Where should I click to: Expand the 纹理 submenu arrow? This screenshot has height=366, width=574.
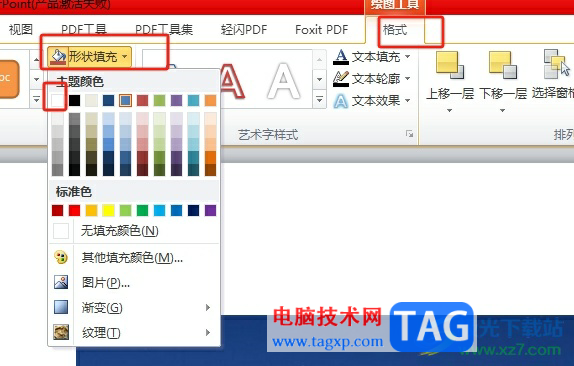[208, 332]
